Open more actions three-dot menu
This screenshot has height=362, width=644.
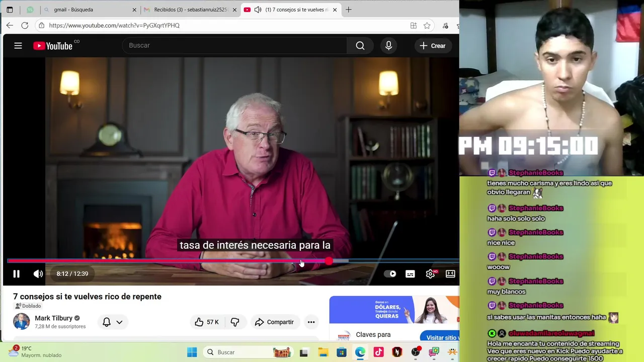311,322
